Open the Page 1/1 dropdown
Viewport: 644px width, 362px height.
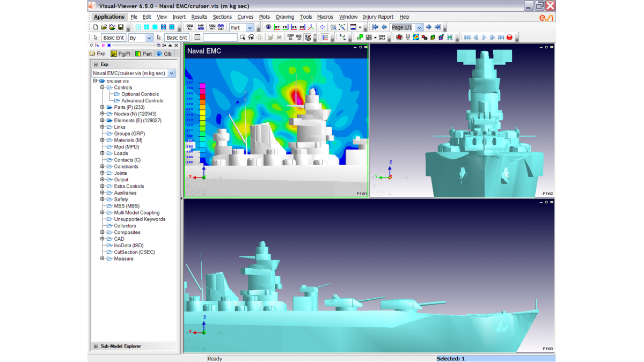419,28
